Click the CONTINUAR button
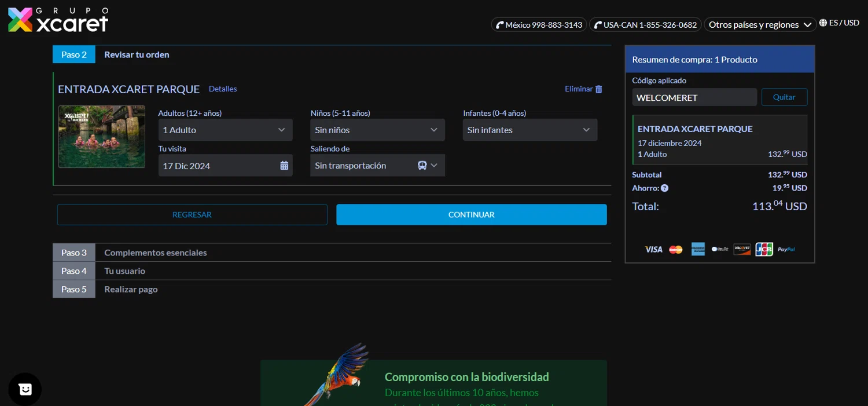 pos(472,215)
